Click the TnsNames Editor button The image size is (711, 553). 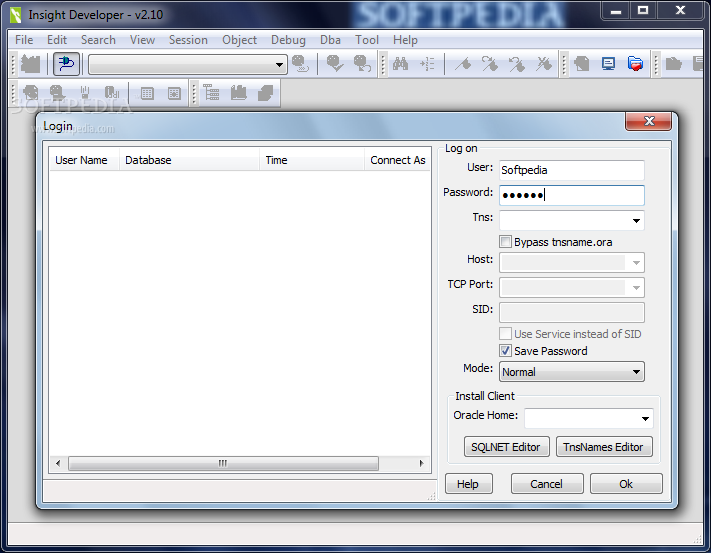click(x=604, y=447)
